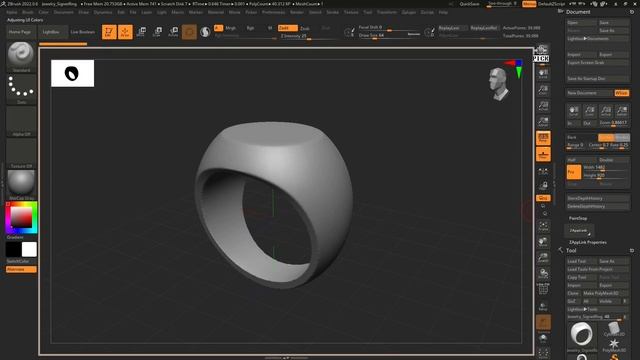Open the Standard brush picker
The width and height of the screenshot is (640, 360).
[x=21, y=57]
